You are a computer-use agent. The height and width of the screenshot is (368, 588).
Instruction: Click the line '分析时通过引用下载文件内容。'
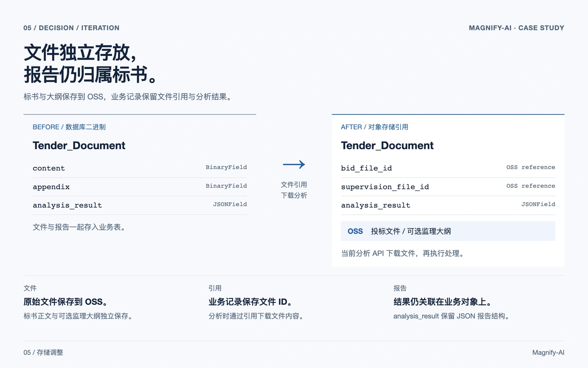(256, 316)
